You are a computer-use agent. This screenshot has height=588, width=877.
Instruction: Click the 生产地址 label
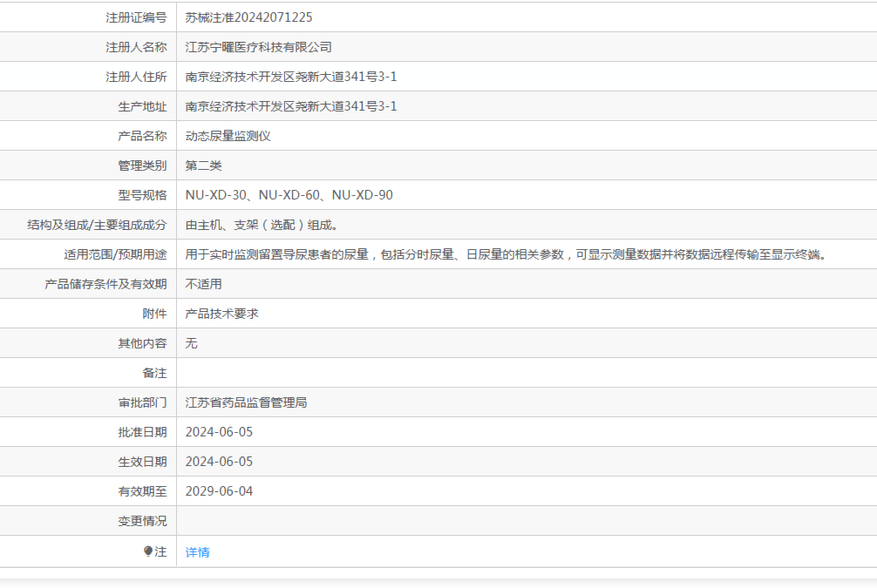click(143, 107)
